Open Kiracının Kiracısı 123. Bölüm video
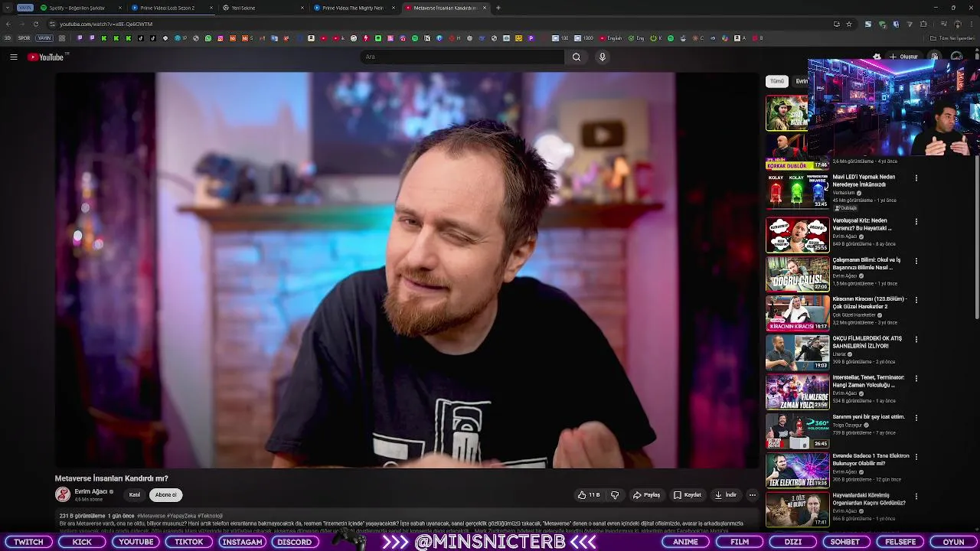 point(797,313)
